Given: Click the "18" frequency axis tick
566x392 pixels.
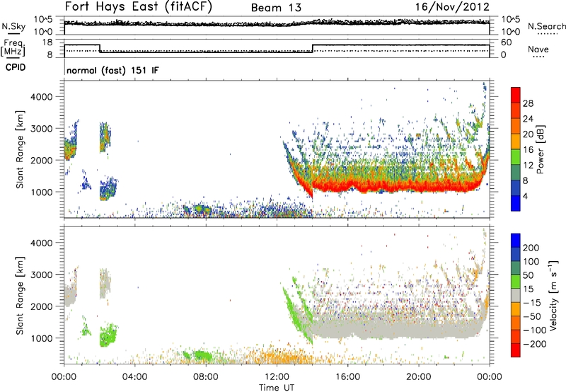Looking at the screenshot, I should coord(47,42).
